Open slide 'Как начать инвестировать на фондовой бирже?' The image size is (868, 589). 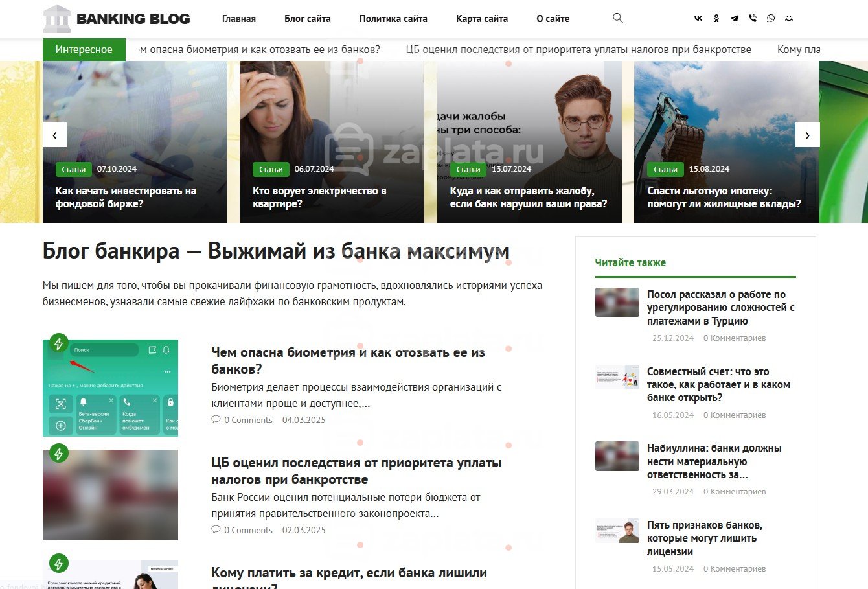coord(126,197)
